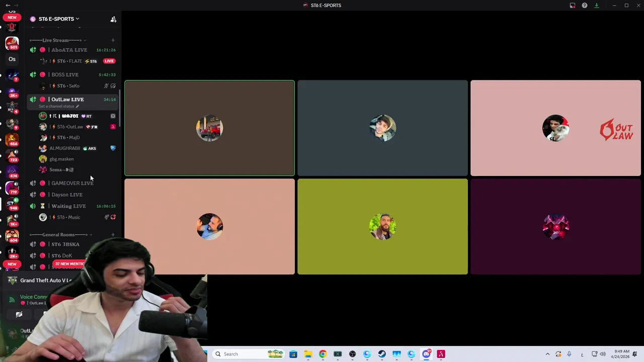Viewport: 644px width, 362px height.
Task: Join the AboATA LIVE voice channel
Action: click(73, 50)
